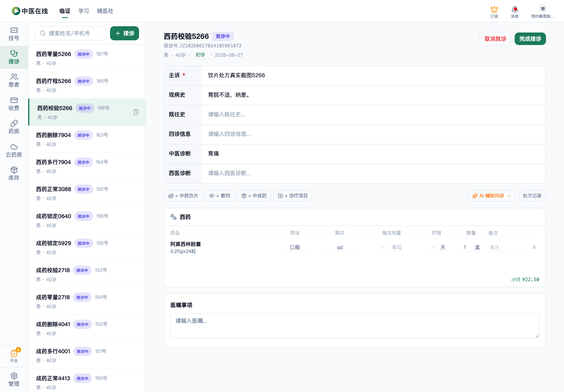
Task: Switch to the 临证 top tab
Action: point(65,11)
